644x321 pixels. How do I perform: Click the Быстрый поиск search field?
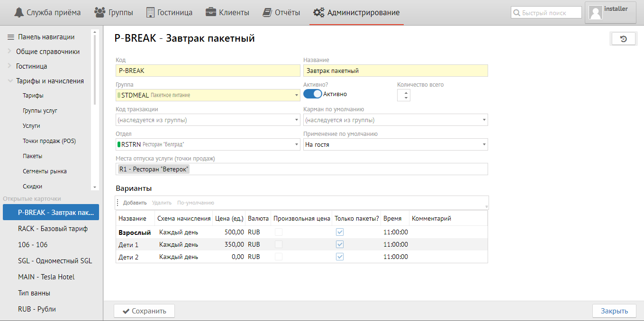[x=551, y=13]
